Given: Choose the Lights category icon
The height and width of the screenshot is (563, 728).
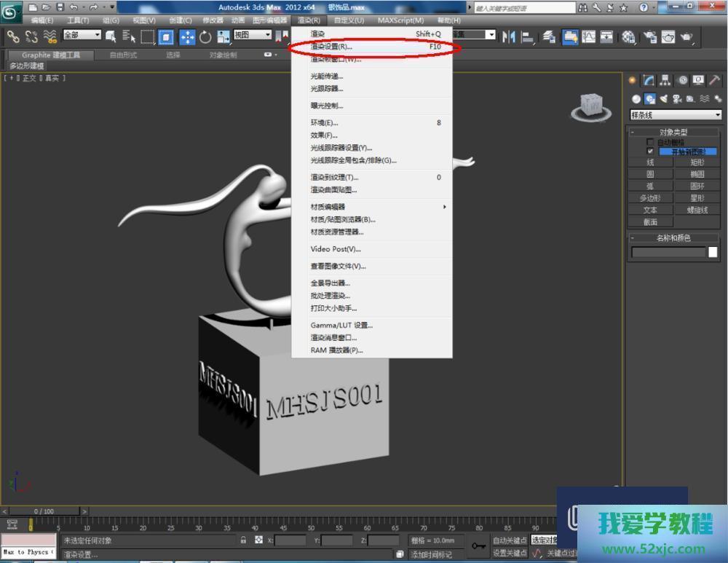Looking at the screenshot, I should pos(664,99).
